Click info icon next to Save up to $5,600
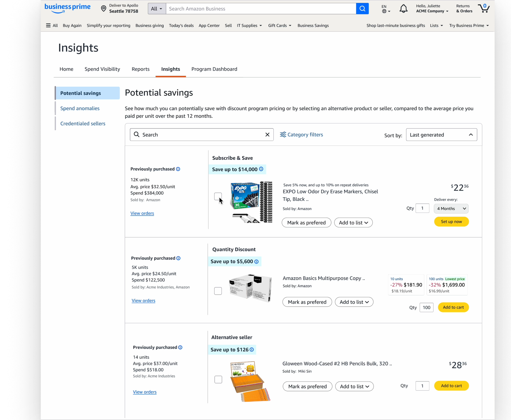The image size is (511, 420). point(256,262)
